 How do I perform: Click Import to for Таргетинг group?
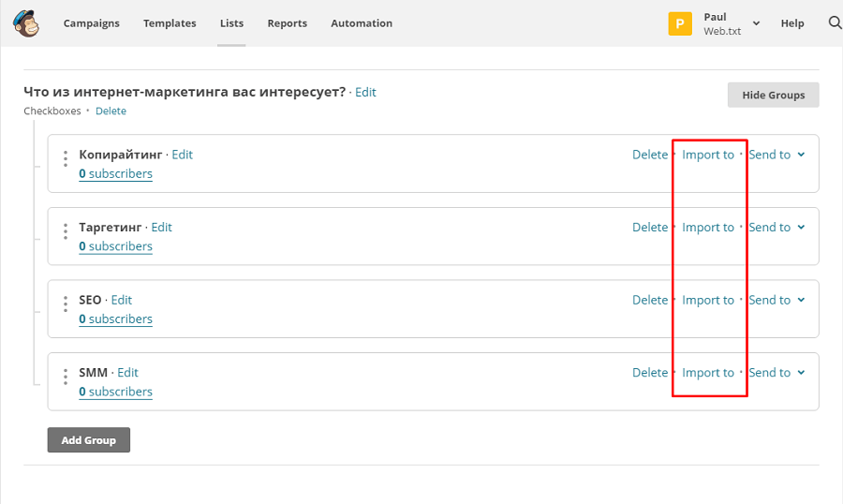pyautogui.click(x=708, y=228)
